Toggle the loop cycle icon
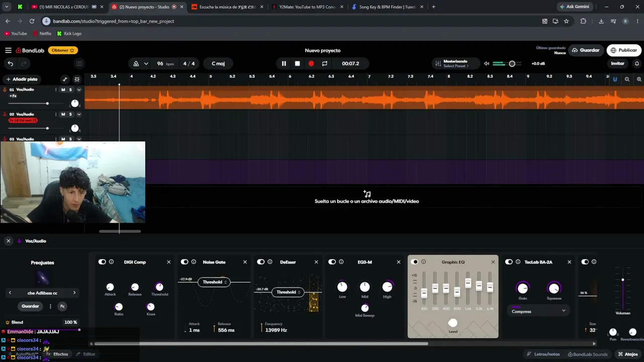The width and height of the screenshot is (644, 362). 325,64
